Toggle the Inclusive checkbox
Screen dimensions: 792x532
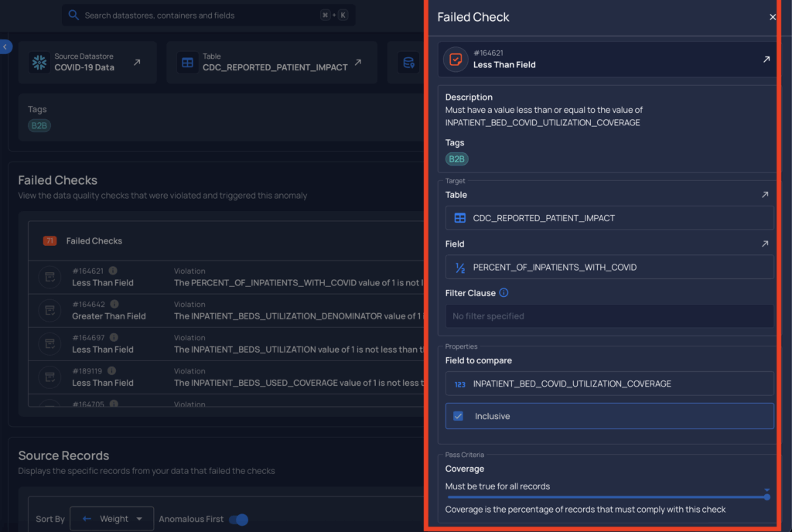(x=458, y=416)
